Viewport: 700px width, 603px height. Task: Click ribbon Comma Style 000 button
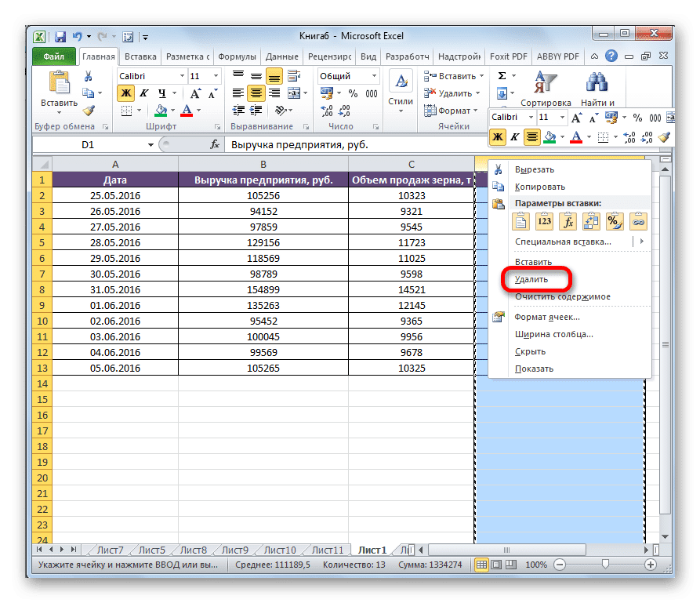coord(371,93)
